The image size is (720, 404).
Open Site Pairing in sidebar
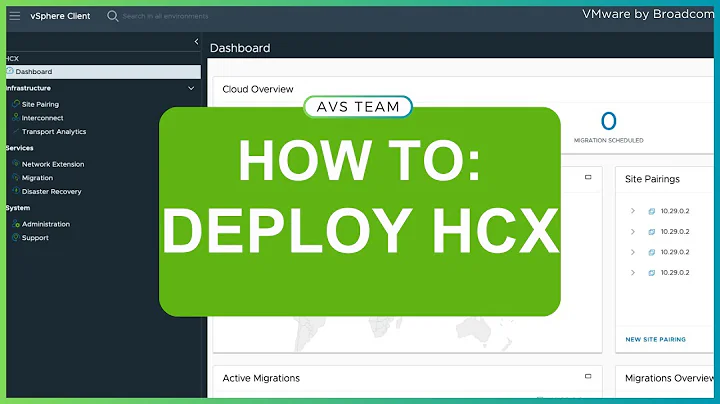pos(40,104)
